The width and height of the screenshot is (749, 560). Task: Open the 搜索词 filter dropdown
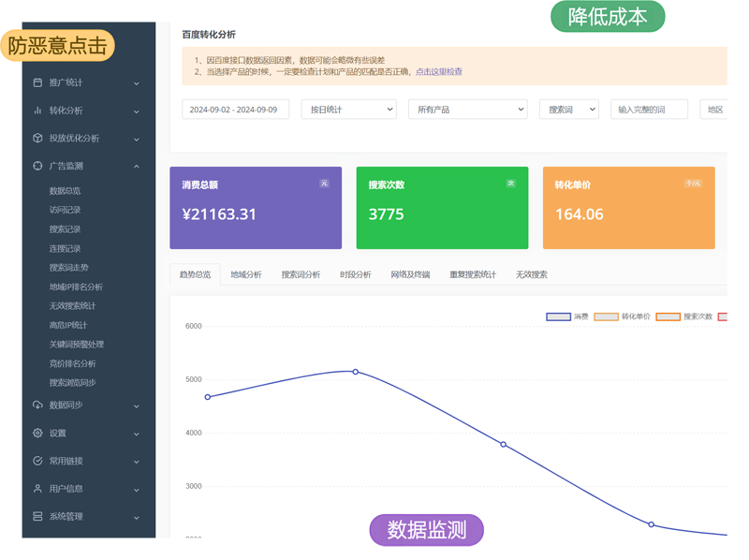click(568, 110)
